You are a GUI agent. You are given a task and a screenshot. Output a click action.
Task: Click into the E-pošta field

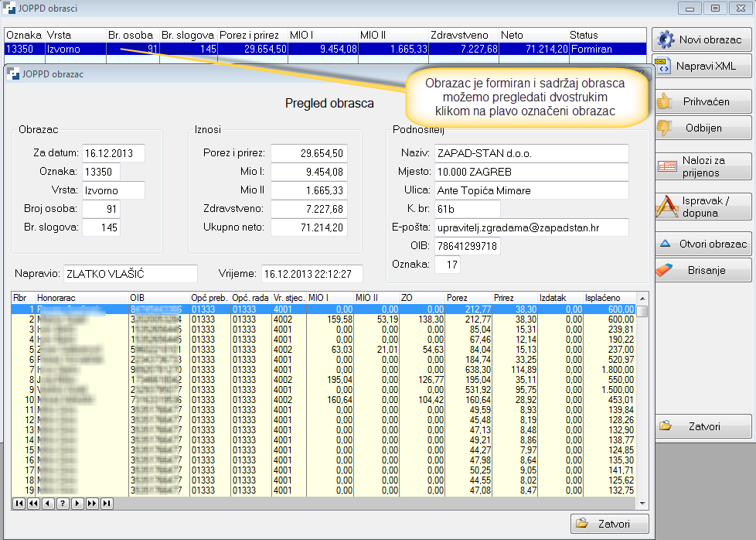(x=530, y=227)
